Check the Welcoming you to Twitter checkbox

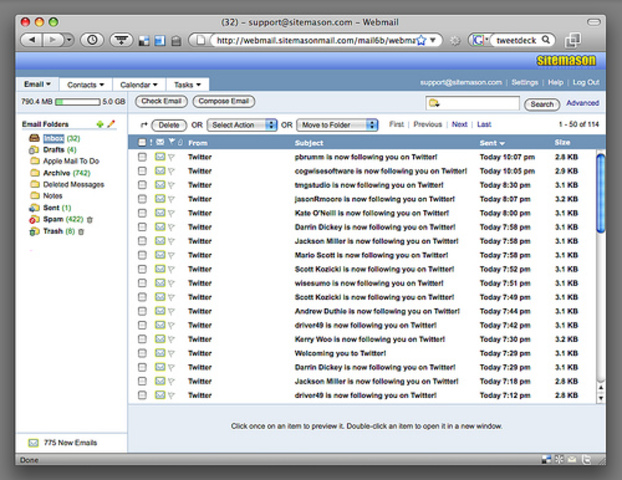pos(142,353)
